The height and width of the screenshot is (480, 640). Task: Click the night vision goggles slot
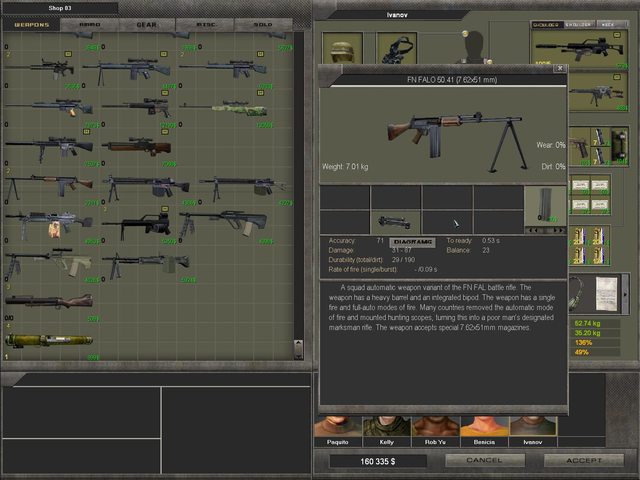(397, 48)
